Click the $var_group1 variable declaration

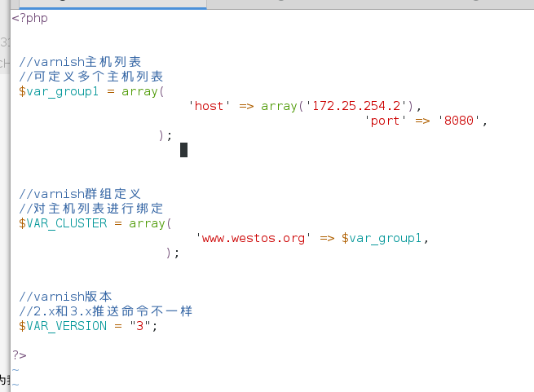click(x=59, y=91)
